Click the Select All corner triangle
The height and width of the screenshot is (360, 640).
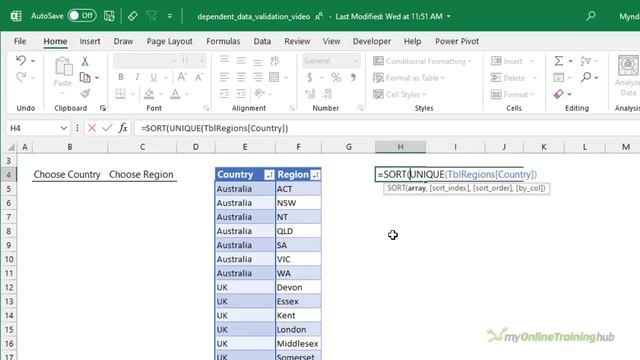[11, 147]
